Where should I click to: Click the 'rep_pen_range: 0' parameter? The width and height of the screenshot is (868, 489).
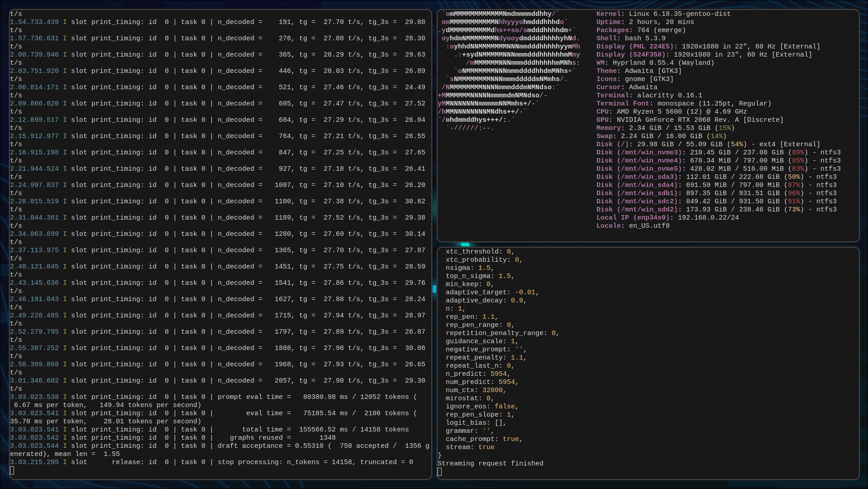coord(480,325)
